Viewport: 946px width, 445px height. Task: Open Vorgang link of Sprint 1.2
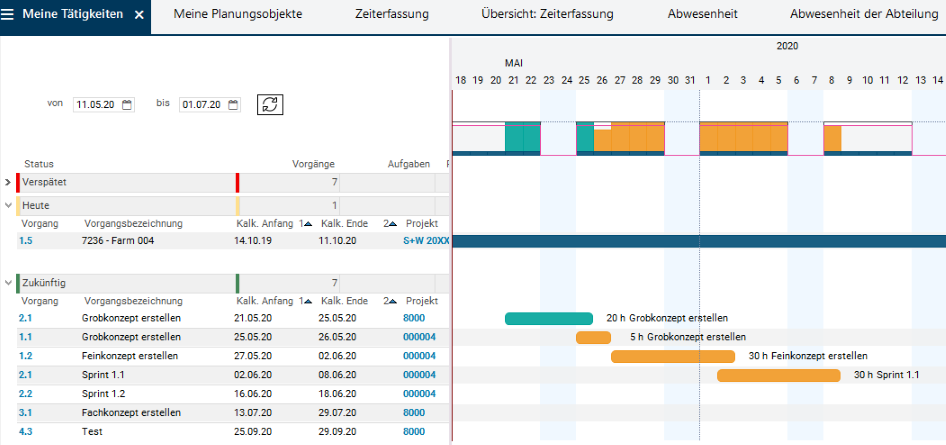tap(25, 394)
